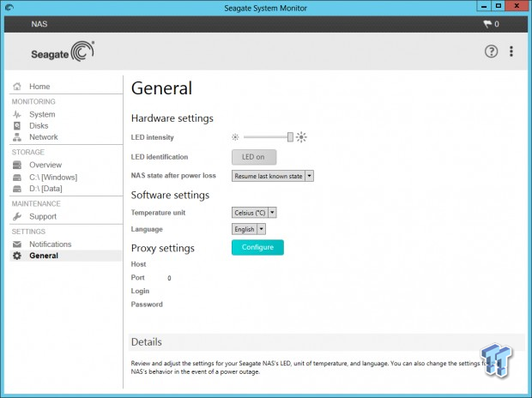Click the Hardware settings heading
The height and width of the screenshot is (398, 532).
click(172, 118)
